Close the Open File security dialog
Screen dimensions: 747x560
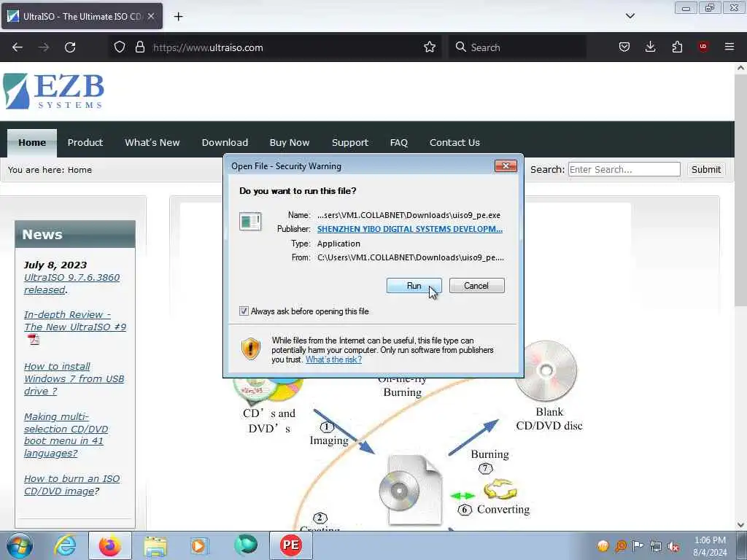pyautogui.click(x=506, y=166)
